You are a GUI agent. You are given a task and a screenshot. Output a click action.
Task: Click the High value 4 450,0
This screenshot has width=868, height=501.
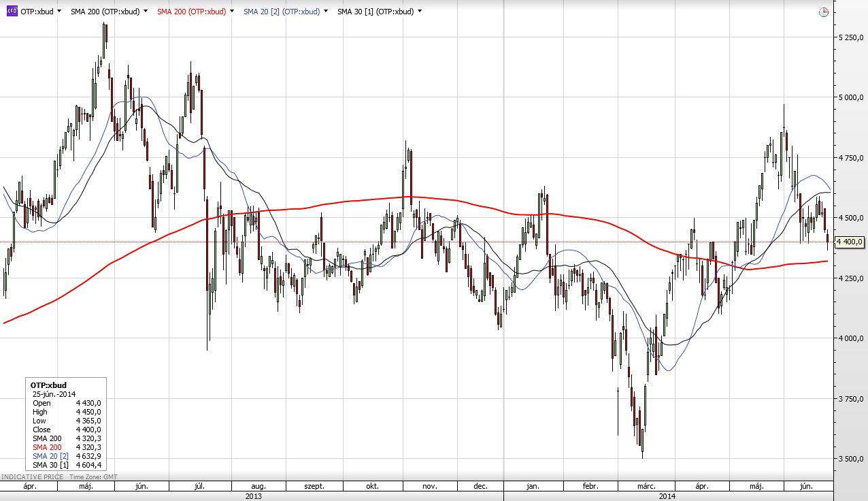coord(88,412)
